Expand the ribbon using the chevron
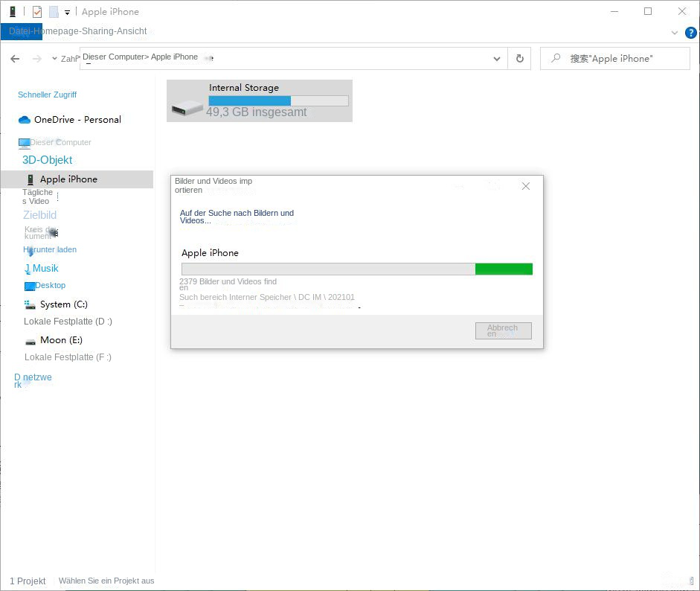 (675, 33)
